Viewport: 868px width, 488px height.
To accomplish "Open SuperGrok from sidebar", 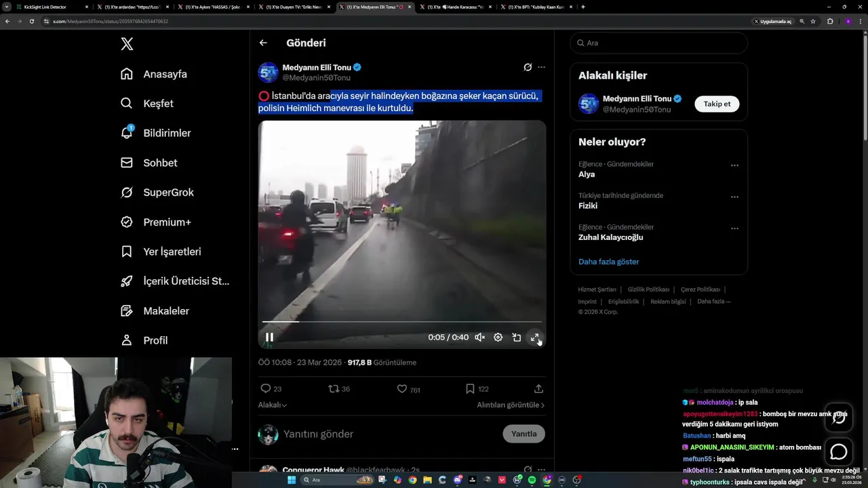I will pos(157,192).
